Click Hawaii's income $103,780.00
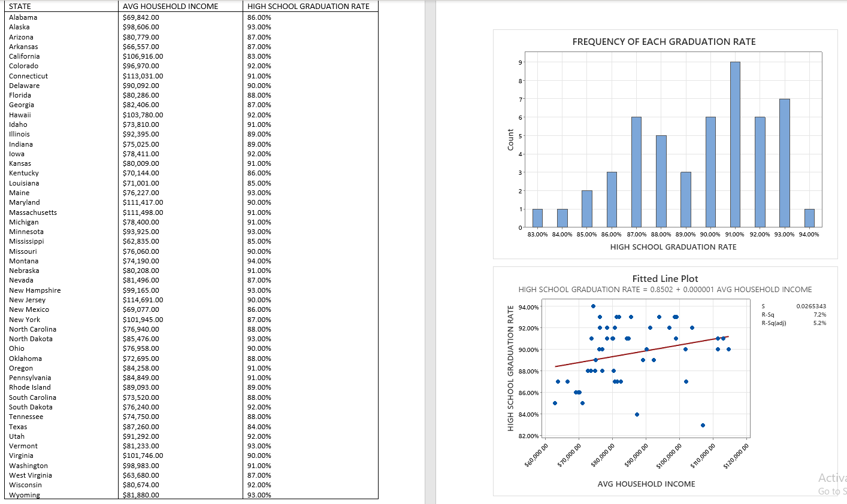The height and width of the screenshot is (504, 847). pyautogui.click(x=143, y=115)
